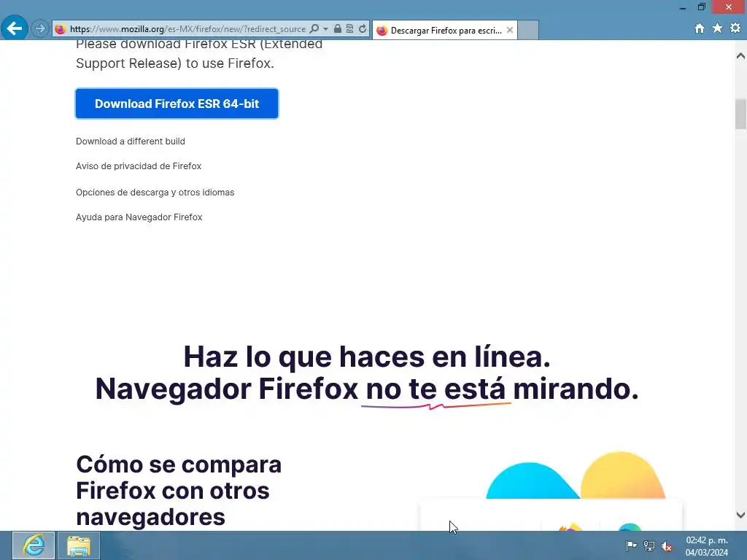This screenshot has height=560, width=747.
Task: Open Internet Explorer from the taskbar
Action: point(34,545)
